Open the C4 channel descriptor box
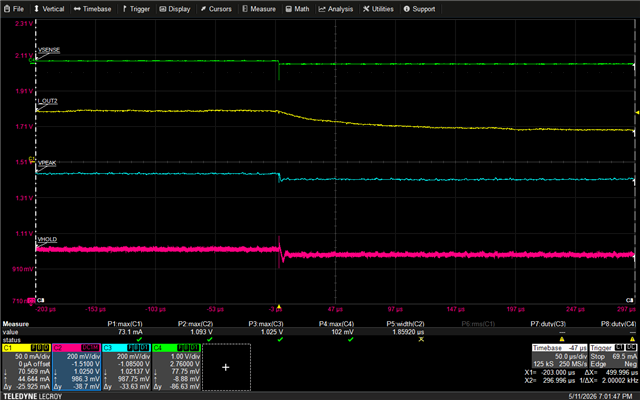 (176, 367)
